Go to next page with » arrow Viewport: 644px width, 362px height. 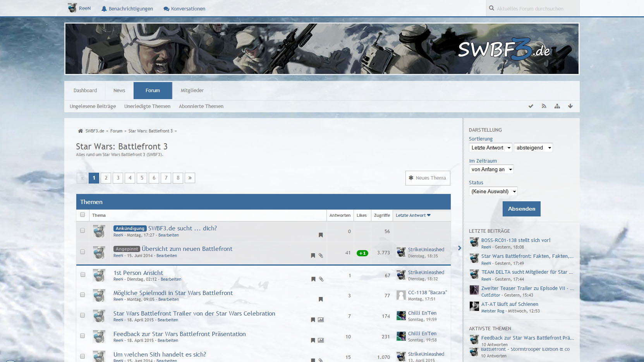coord(190,178)
